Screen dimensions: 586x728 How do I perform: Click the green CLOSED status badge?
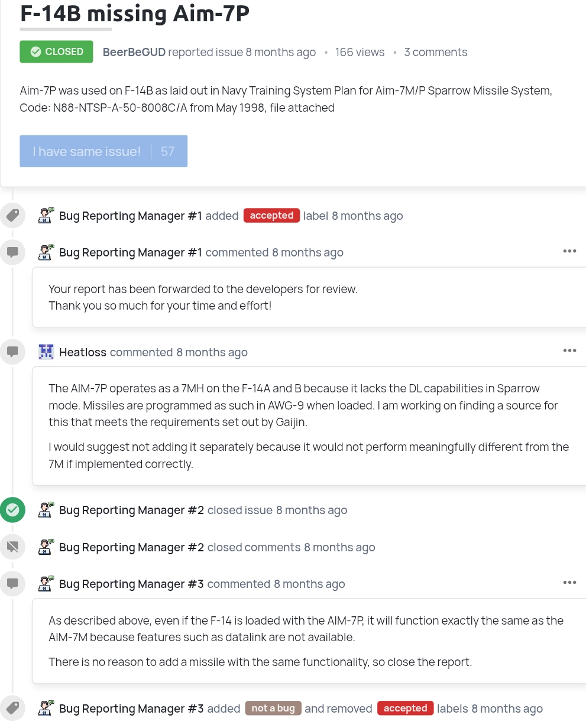click(56, 52)
